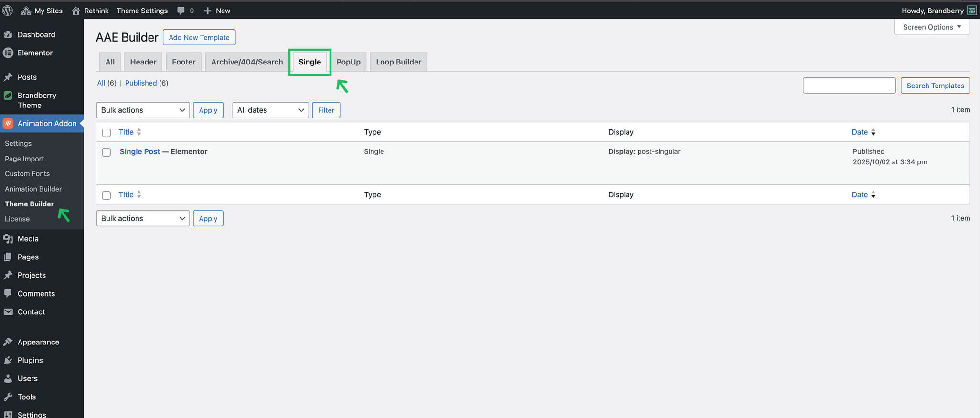Open the top Bulk actions dropdown
The width and height of the screenshot is (980, 418).
click(143, 110)
